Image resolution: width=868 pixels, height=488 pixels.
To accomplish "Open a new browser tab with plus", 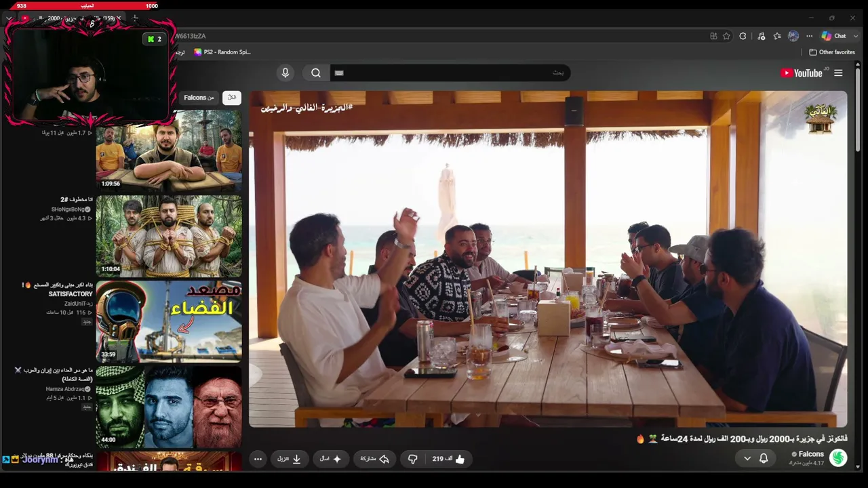I will (x=135, y=18).
